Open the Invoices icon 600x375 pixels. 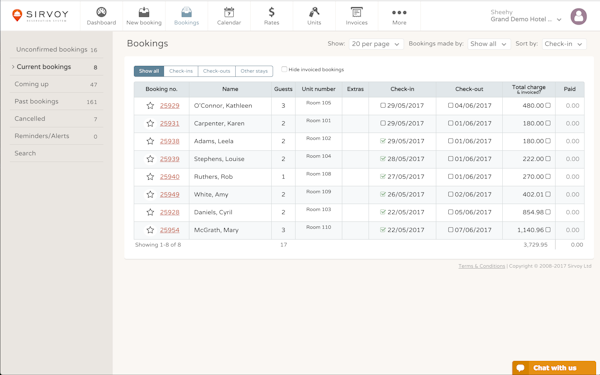click(x=356, y=12)
